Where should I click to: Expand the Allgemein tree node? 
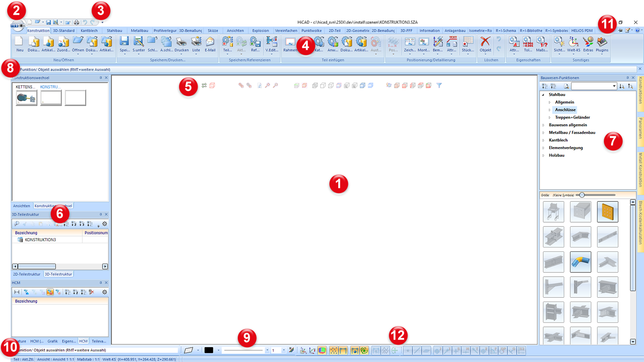[549, 102]
